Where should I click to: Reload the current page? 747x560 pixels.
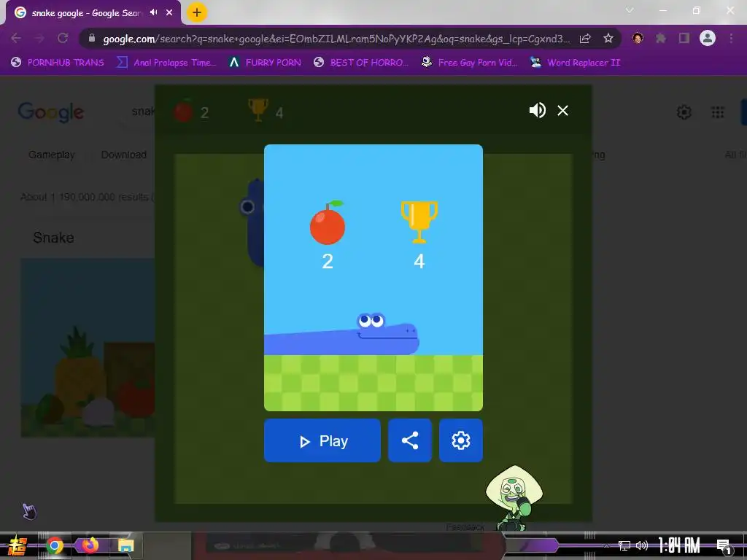tap(63, 38)
